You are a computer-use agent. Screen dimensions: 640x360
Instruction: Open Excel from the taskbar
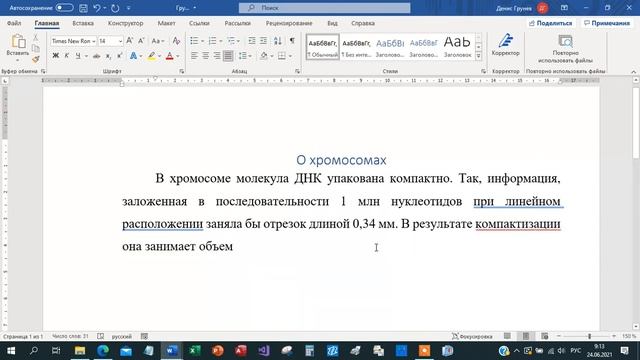[195, 351]
